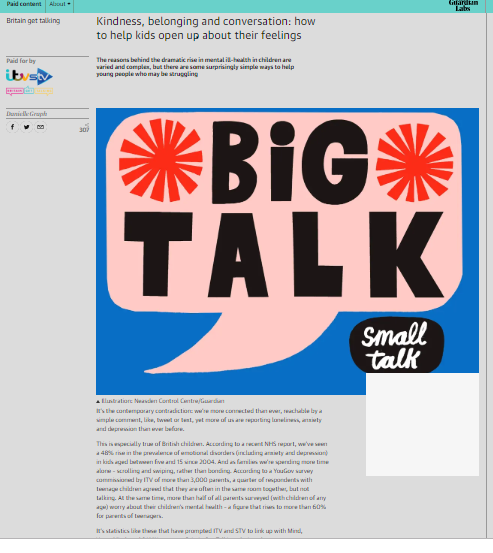493x553 pixels.
Task: Click the Britain Get Talking speech-bubble logo
Action: coord(29,91)
